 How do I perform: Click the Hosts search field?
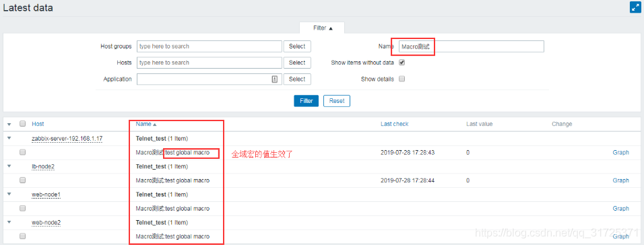[x=210, y=63]
